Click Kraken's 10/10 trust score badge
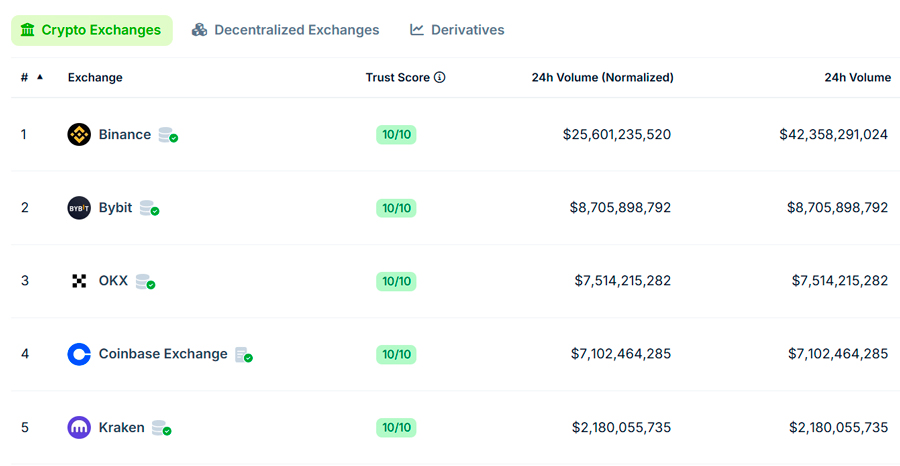 397,428
